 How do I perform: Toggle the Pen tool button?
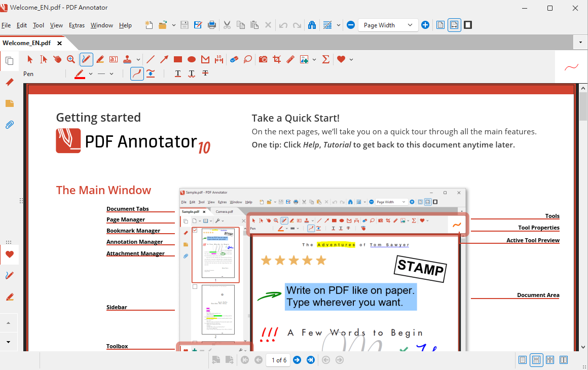86,59
